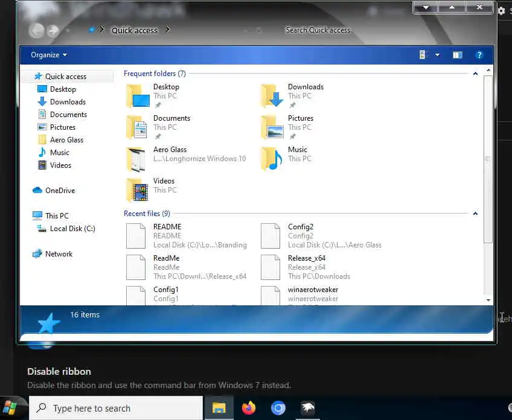
Task: Expand chevron after Quick access breadcrumb
Action: (168, 30)
